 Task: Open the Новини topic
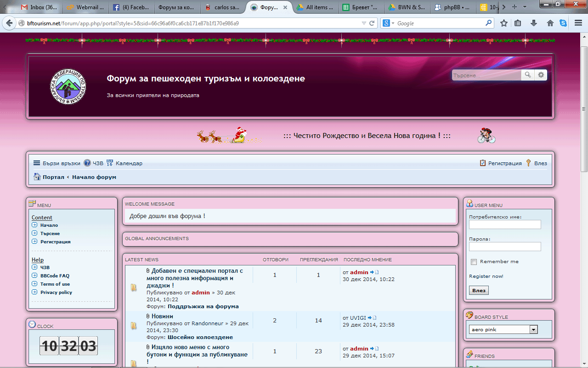162,316
